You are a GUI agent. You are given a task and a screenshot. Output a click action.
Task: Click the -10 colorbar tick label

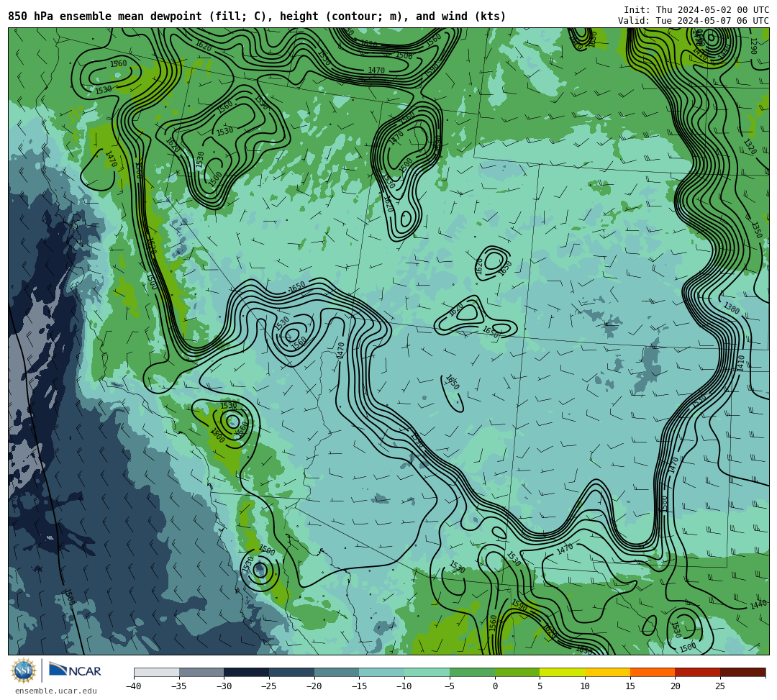(404, 686)
